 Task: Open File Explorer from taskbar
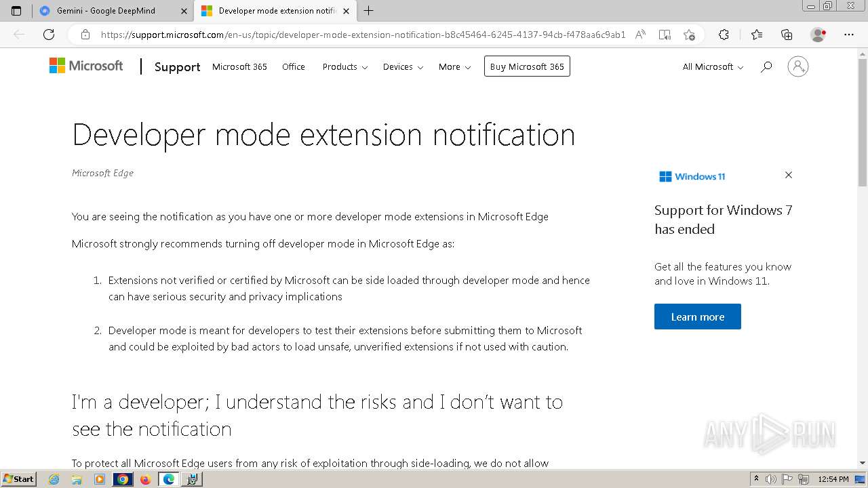pyautogui.click(x=77, y=479)
